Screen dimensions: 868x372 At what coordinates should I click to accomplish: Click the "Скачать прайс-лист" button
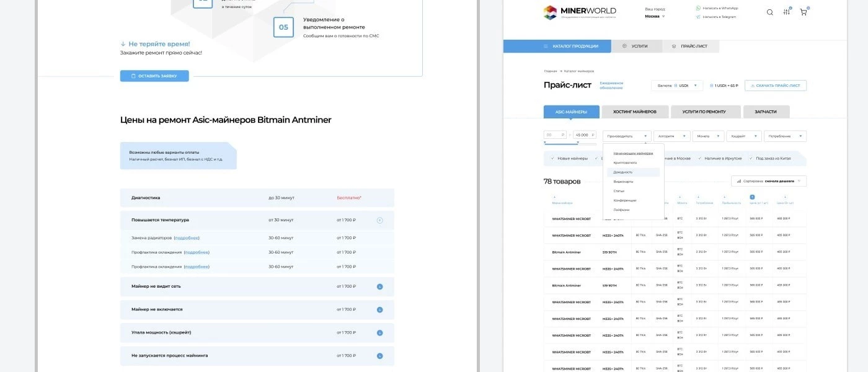click(x=775, y=86)
